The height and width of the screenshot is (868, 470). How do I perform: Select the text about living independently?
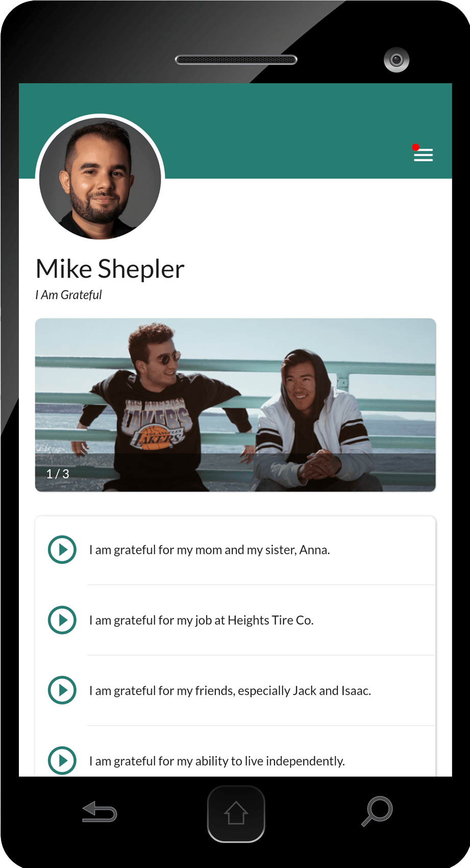click(x=217, y=761)
